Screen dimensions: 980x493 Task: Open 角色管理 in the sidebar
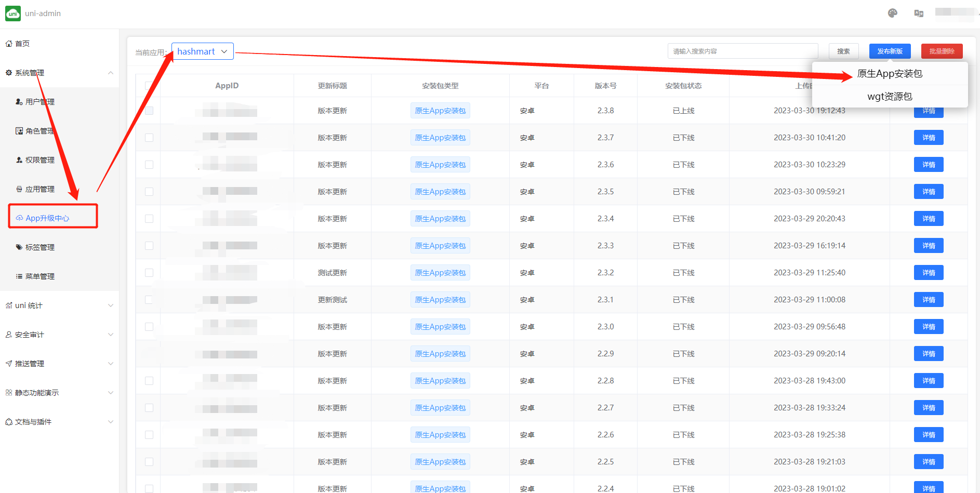click(59, 131)
